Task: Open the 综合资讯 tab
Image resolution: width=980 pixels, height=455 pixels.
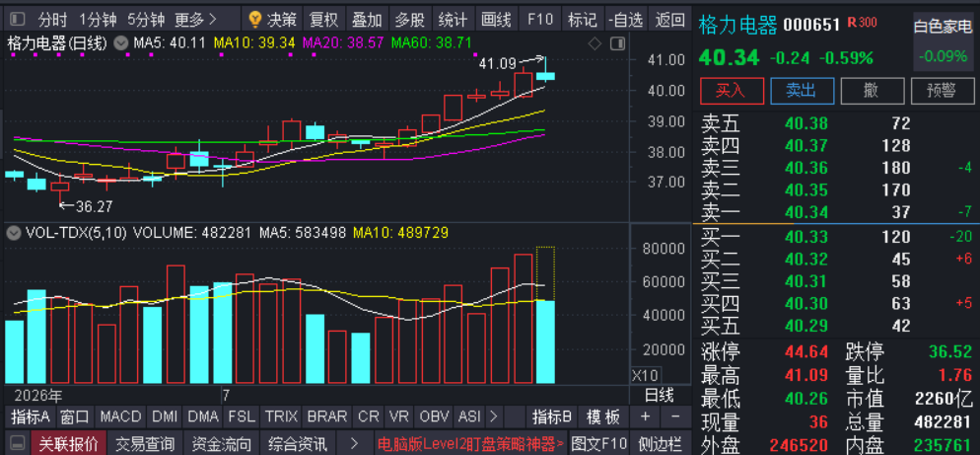Action: pos(298,444)
